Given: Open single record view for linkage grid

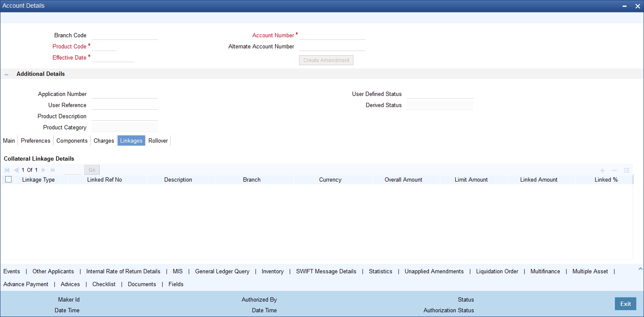Looking at the screenshot, I should (627, 170).
